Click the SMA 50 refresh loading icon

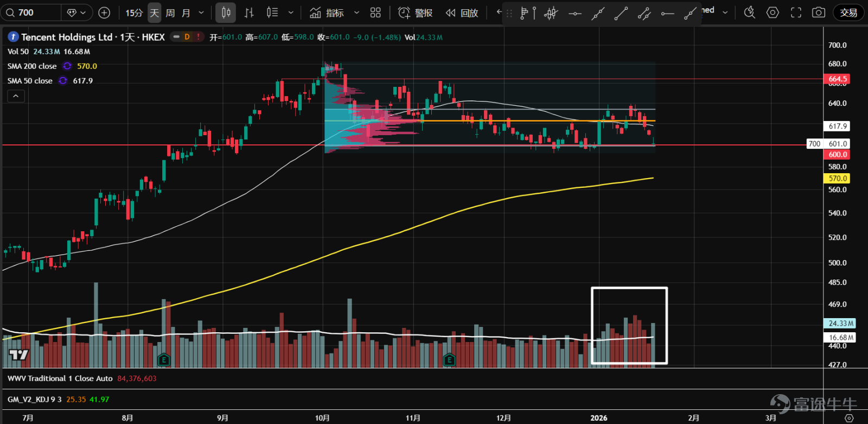point(63,81)
